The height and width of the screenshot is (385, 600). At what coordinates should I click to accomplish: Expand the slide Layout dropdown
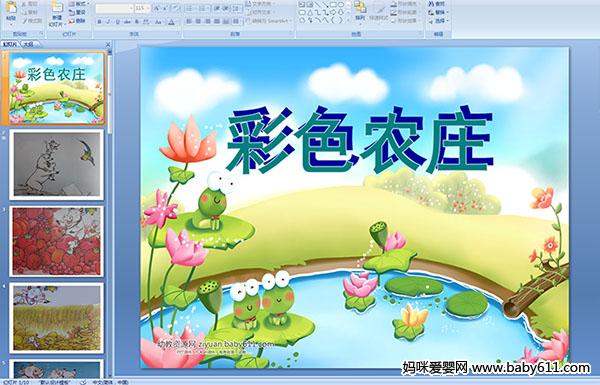click(x=78, y=4)
